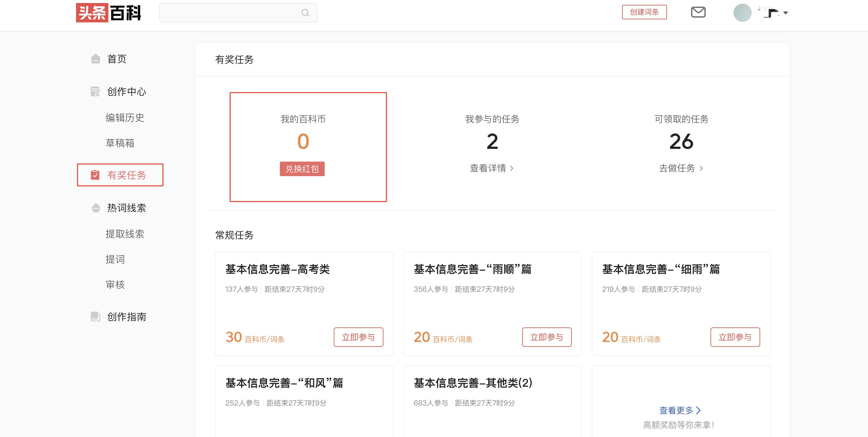Click the 头条百科 logo
Image resolution: width=868 pixels, height=437 pixels.
pos(108,12)
